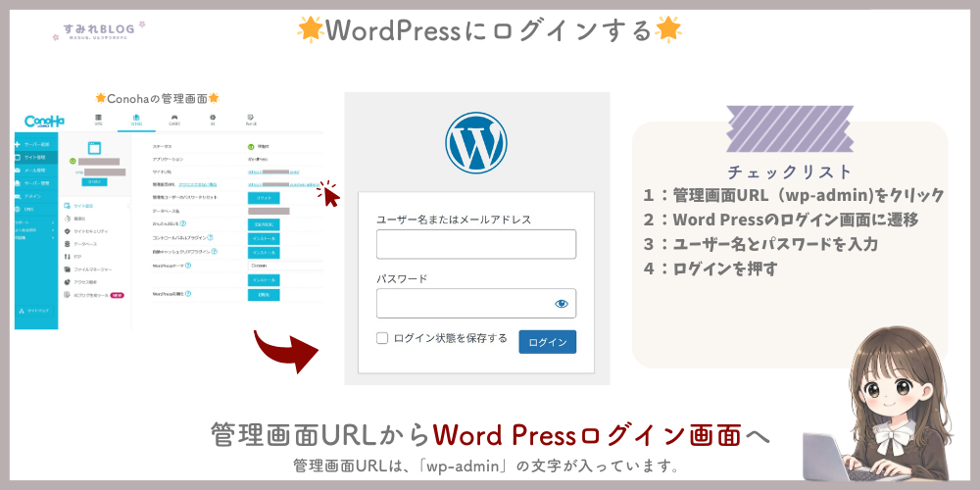The height and width of the screenshot is (490, 980).
Task: Focus the パスワード input field
Action: [x=476, y=303]
